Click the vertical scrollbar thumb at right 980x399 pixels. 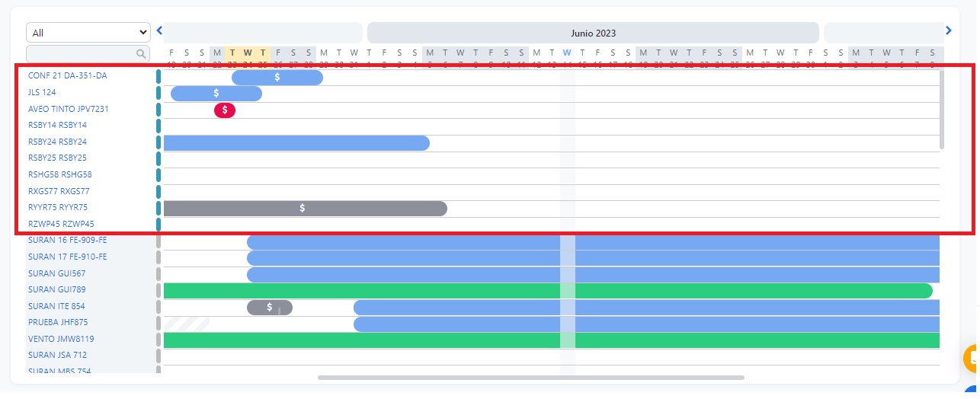pos(942,110)
